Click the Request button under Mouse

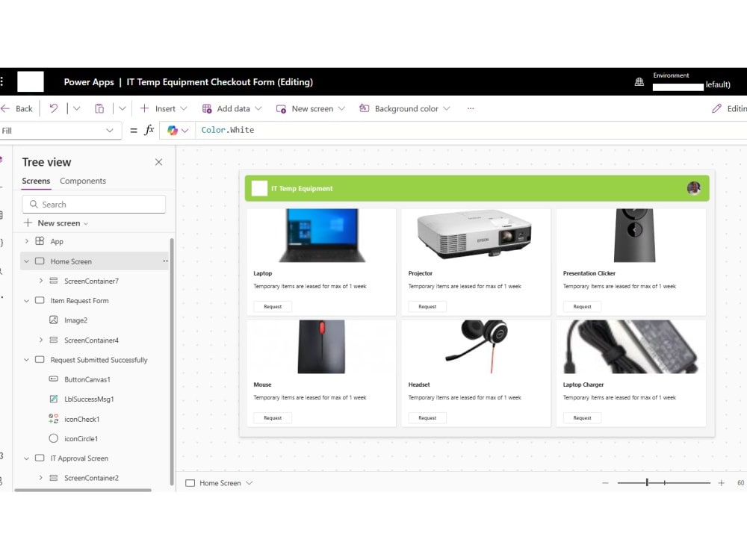click(x=273, y=418)
